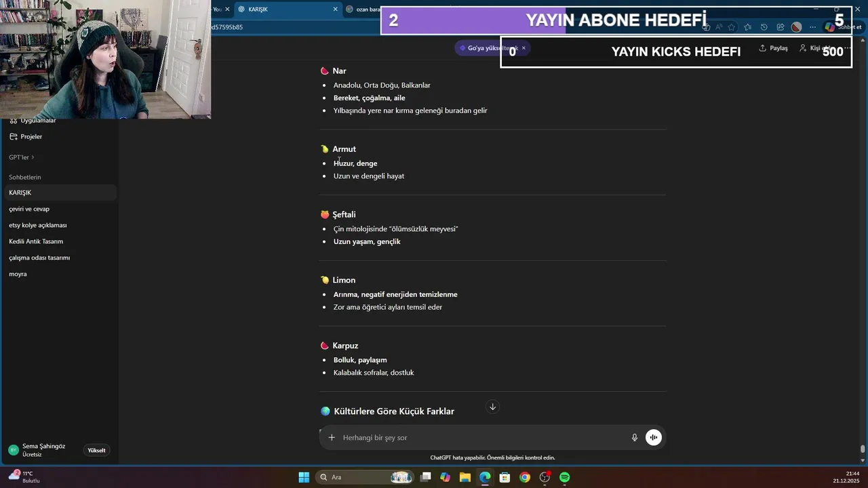Start voice mode with the waveform button
Viewport: 868px width, 488px height.
[x=654, y=438]
